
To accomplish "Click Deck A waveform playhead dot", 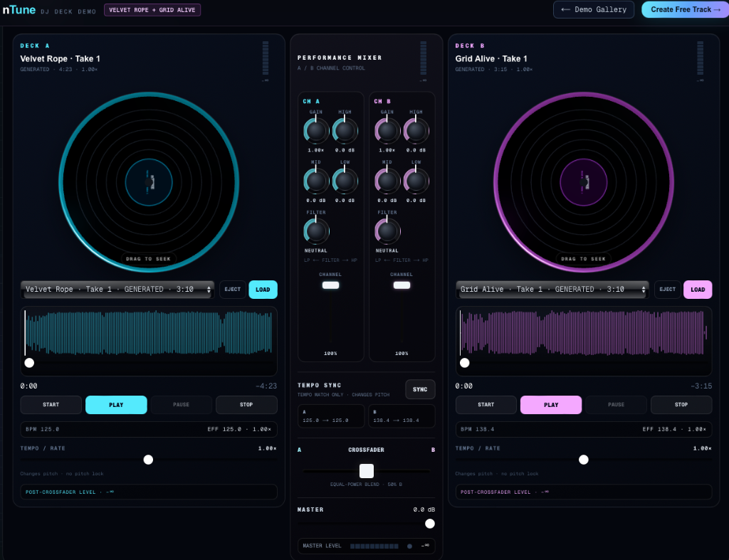I will pos(29,363).
